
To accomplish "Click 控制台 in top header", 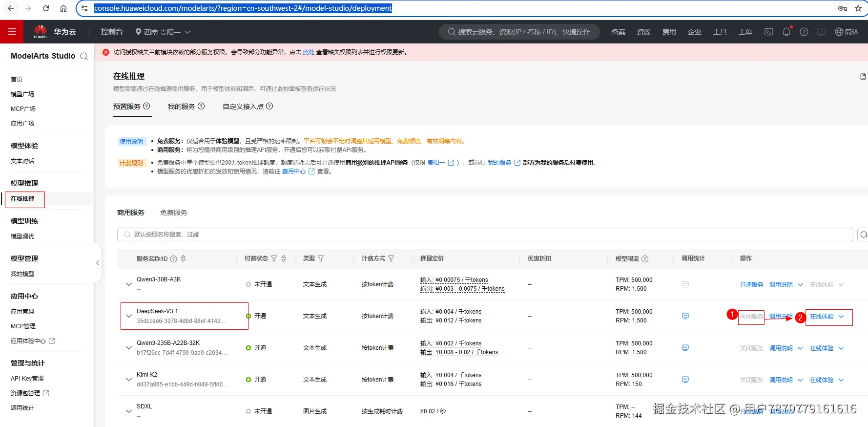I will click(x=112, y=32).
